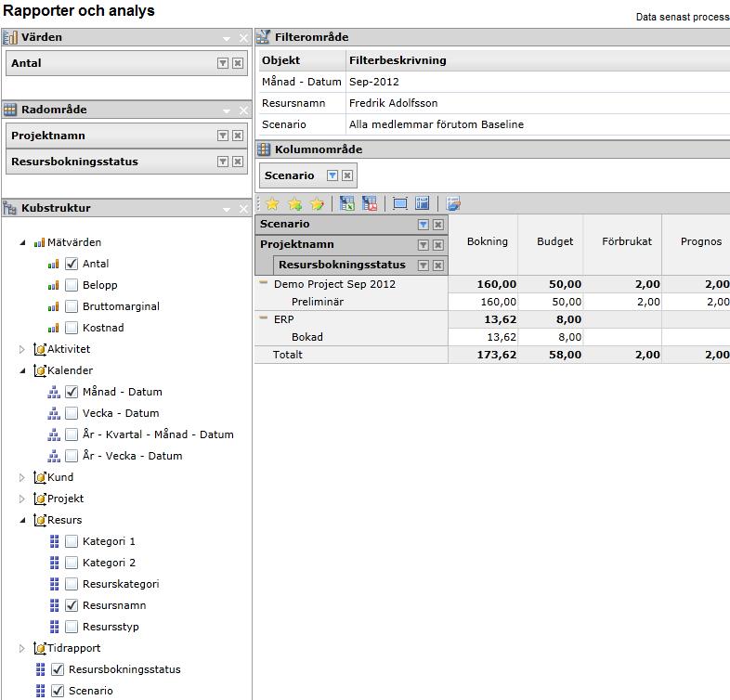Expand the Kund tree node
The width and height of the screenshot is (730, 700).
point(22,477)
